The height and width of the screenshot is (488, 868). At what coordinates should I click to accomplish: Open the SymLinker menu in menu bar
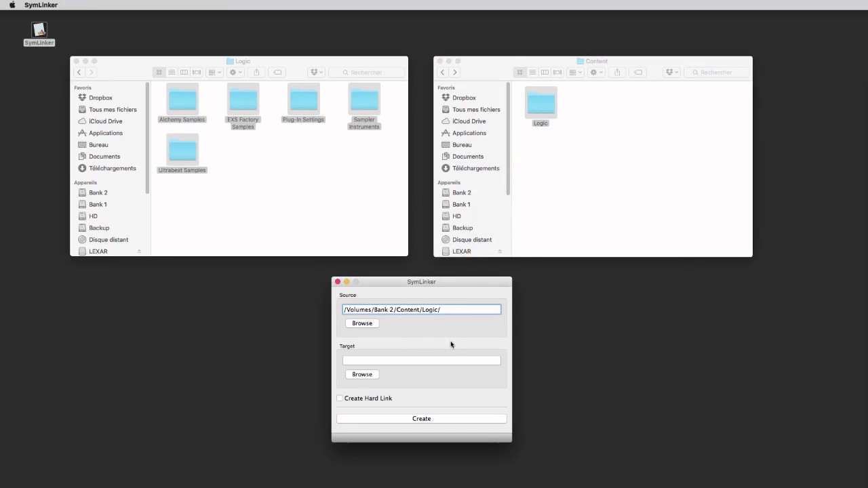41,5
